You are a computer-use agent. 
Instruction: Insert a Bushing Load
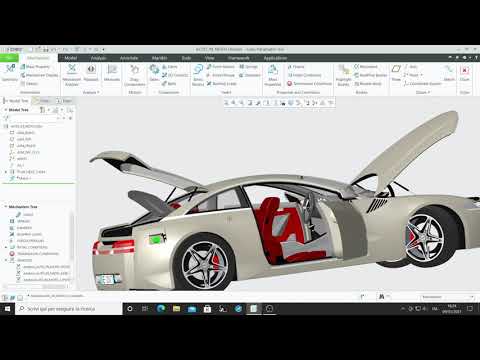tap(222, 84)
